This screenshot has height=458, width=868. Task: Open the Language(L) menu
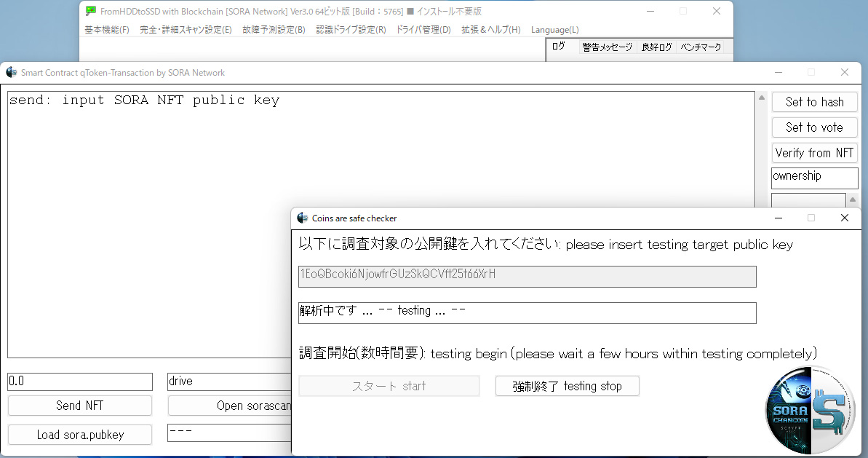pos(554,29)
